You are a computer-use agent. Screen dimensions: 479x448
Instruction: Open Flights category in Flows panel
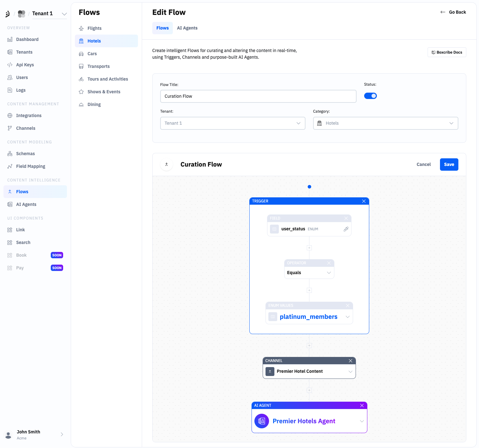(x=94, y=28)
